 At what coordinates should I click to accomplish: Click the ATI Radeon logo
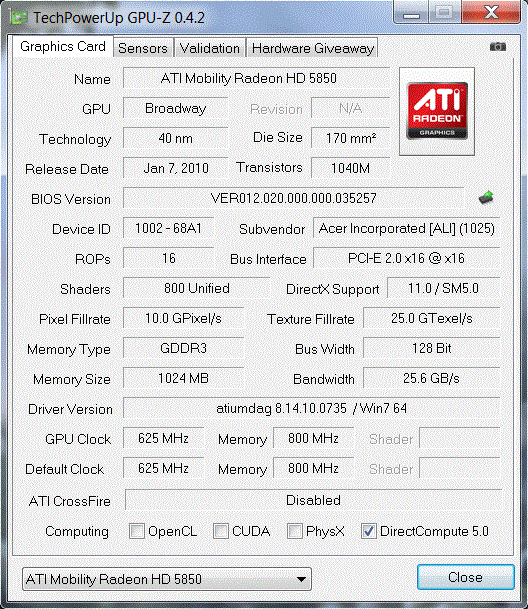pyautogui.click(x=437, y=111)
